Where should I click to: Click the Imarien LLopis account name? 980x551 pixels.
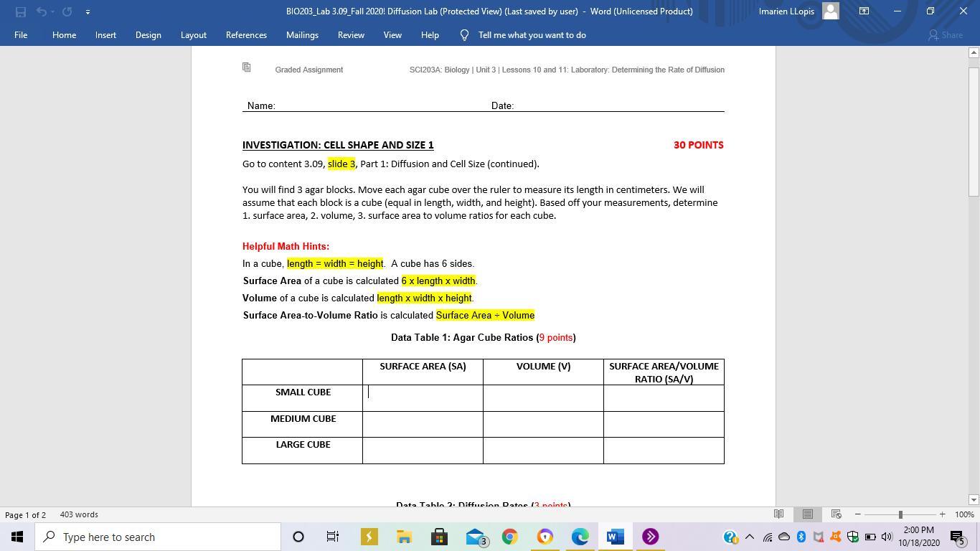(x=786, y=11)
